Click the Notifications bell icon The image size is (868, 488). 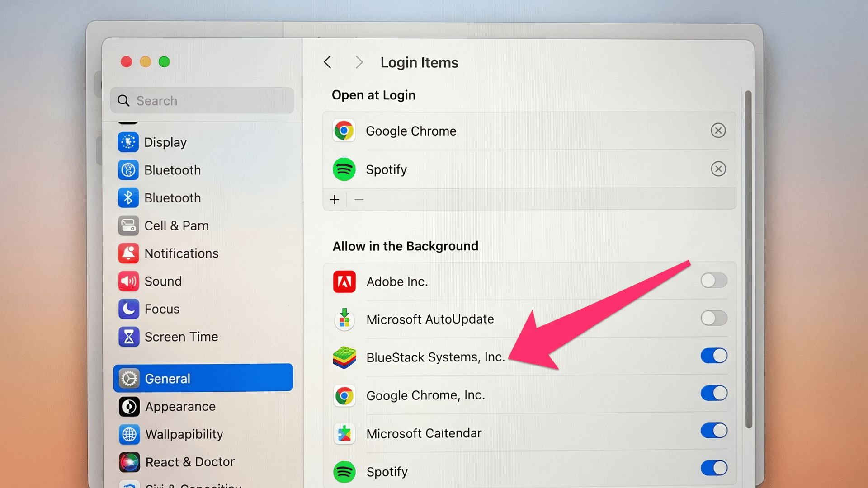pos(128,253)
